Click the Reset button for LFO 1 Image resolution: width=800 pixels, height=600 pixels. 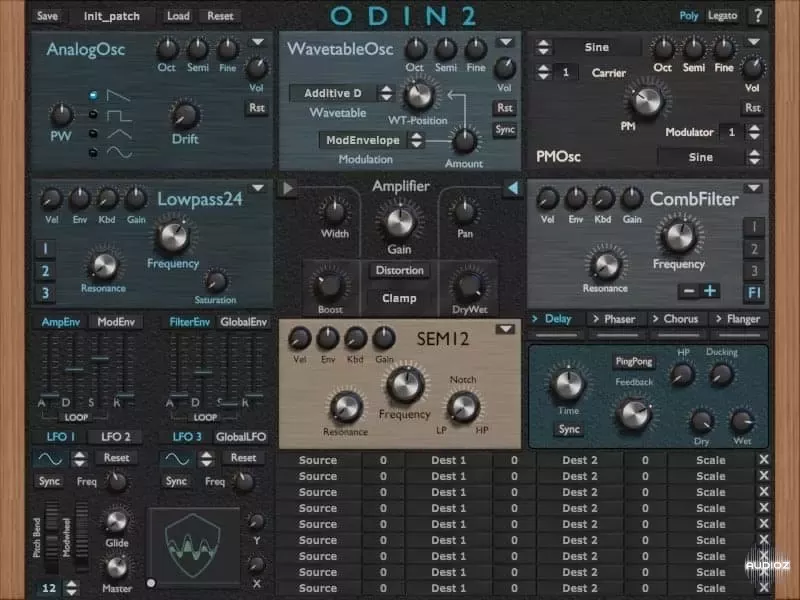coord(116,458)
